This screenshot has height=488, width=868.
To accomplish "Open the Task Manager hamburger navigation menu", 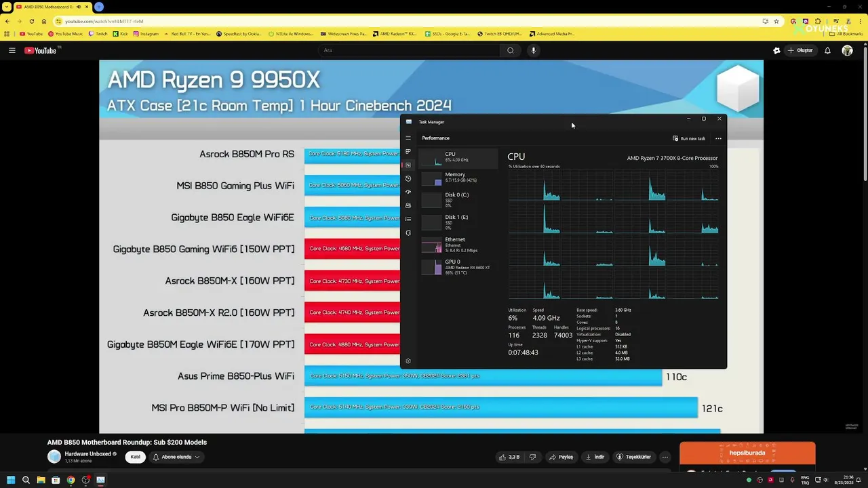I will 408,138.
